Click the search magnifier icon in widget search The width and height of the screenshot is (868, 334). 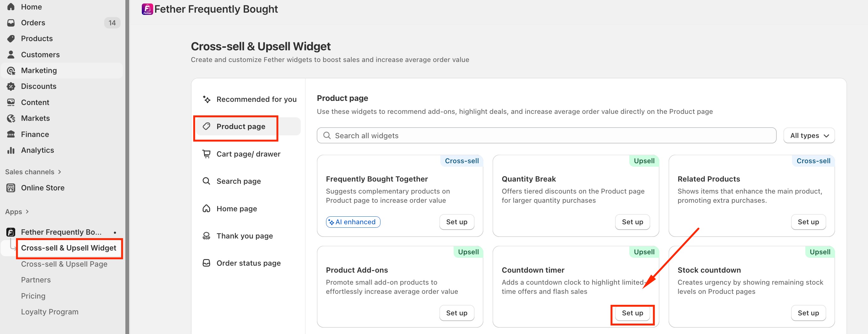click(327, 135)
